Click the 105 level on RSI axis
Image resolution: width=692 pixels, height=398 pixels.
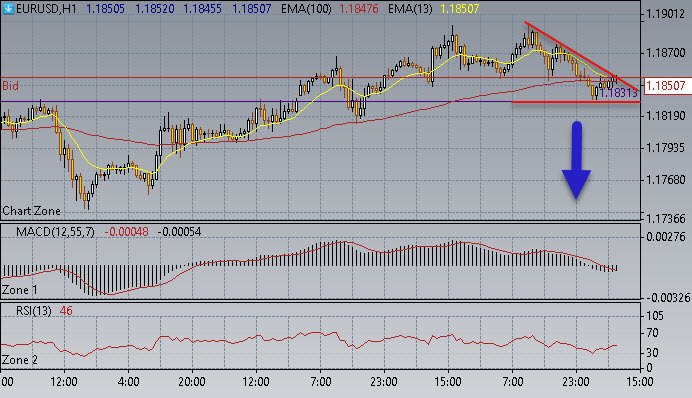[x=654, y=315]
